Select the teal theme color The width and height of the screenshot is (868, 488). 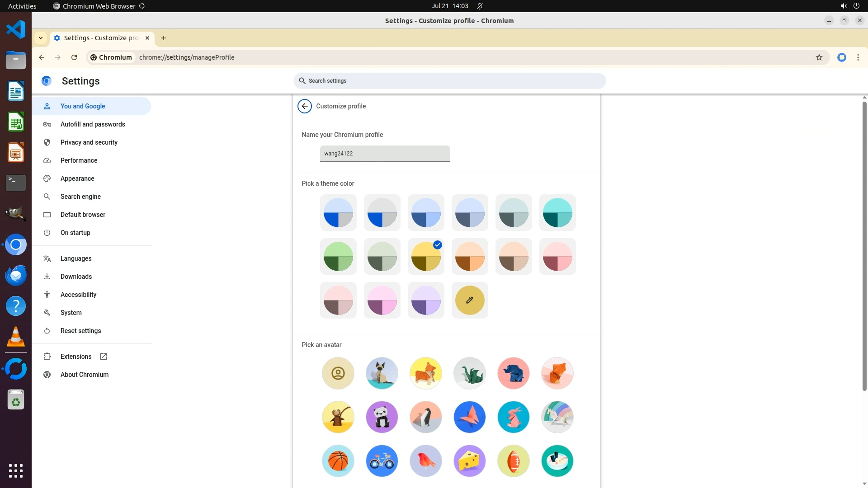(557, 212)
